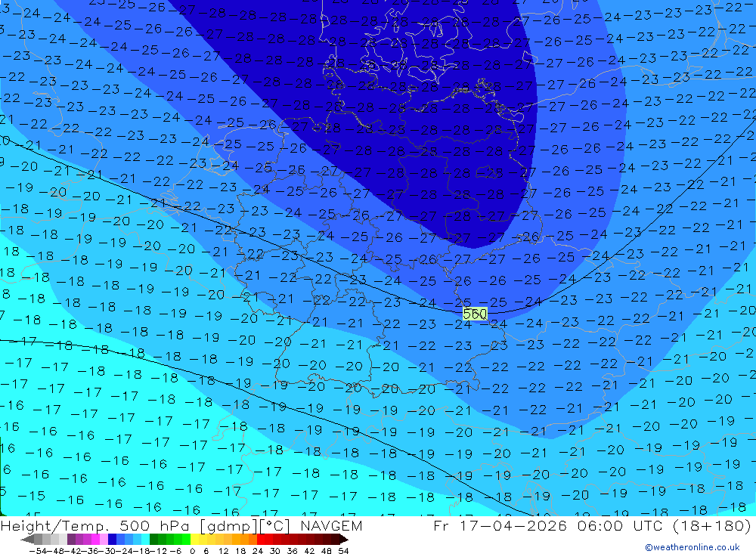Click the yellow swatch above legend value 0
The width and height of the screenshot is (756, 554).
(x=195, y=539)
